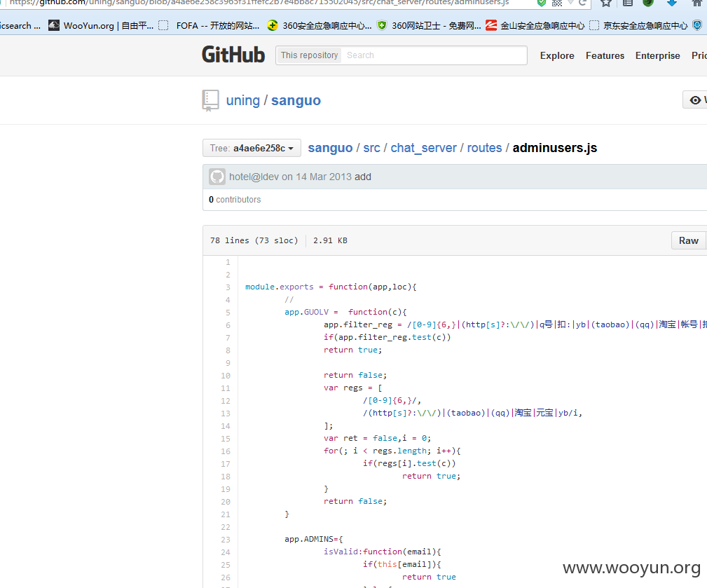The width and height of the screenshot is (707, 588).
Task: Click the hotel@ldev avatar image
Action: click(217, 177)
